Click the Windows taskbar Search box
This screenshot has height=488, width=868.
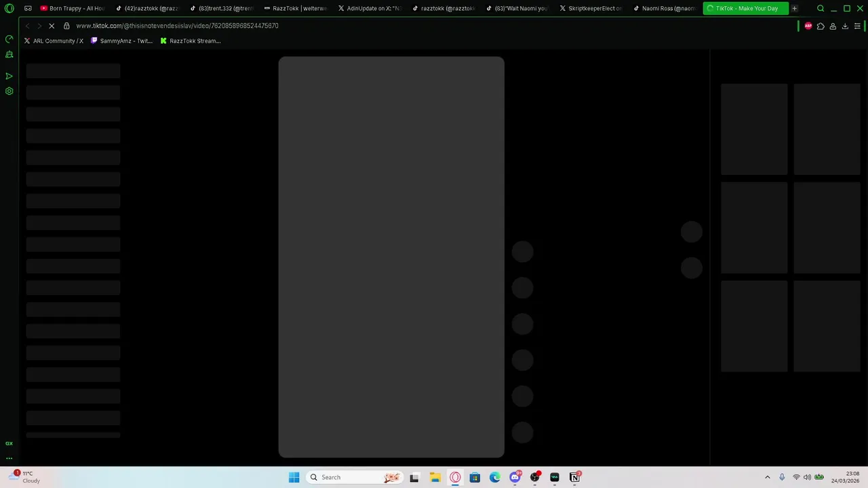point(353,477)
